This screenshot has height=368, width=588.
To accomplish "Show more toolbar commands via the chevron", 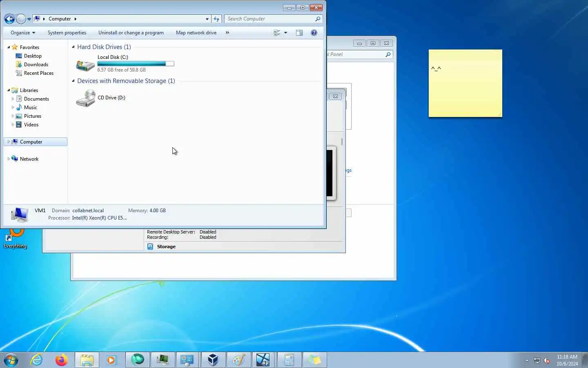I will pyautogui.click(x=227, y=33).
